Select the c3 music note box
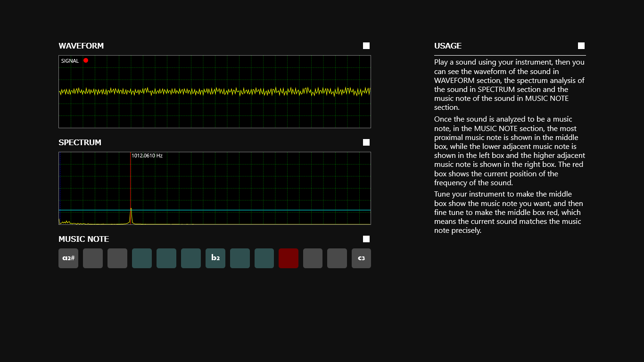The image size is (644, 362). (361, 258)
